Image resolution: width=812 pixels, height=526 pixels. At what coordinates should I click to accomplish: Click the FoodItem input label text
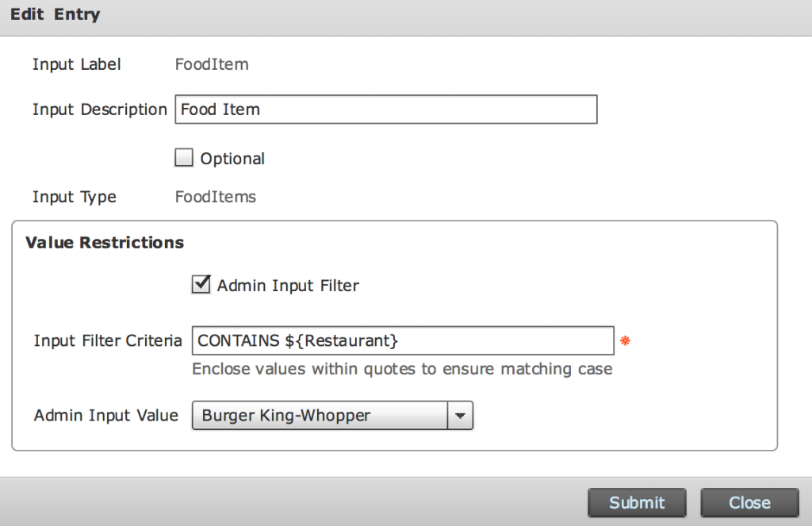tap(212, 64)
